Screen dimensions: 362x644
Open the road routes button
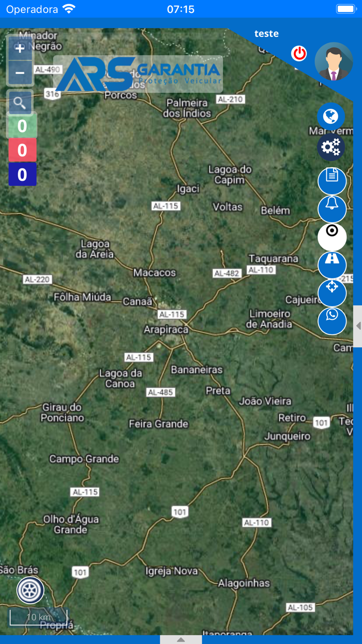coord(332,265)
